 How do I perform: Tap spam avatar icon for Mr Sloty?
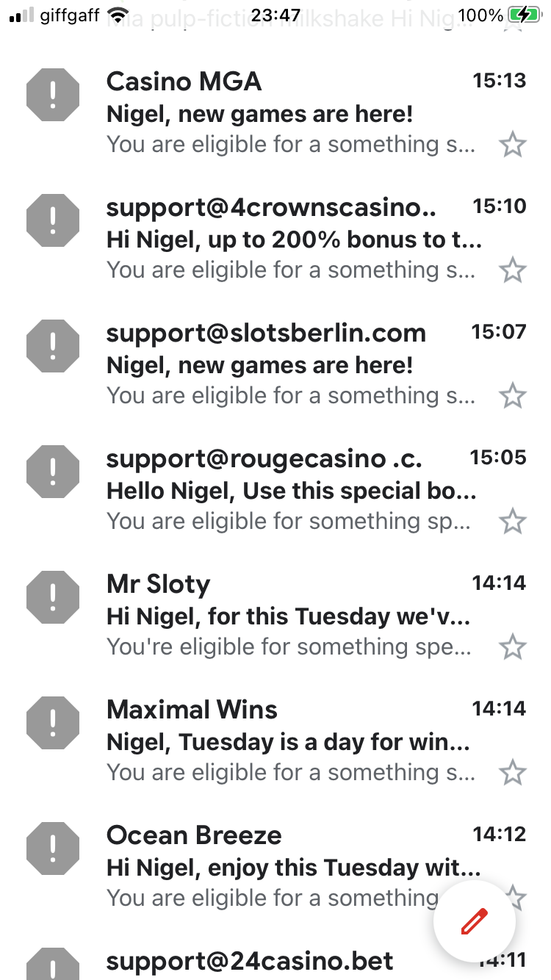(x=52, y=597)
